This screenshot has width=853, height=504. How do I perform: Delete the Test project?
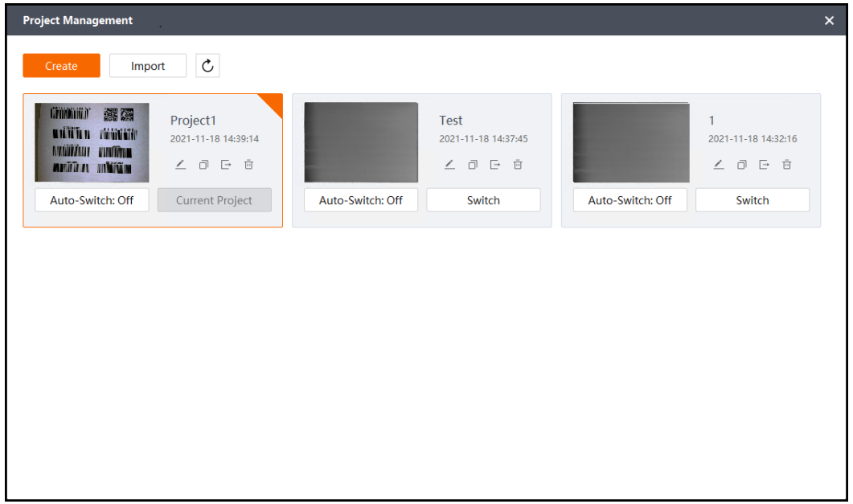pos(518,164)
